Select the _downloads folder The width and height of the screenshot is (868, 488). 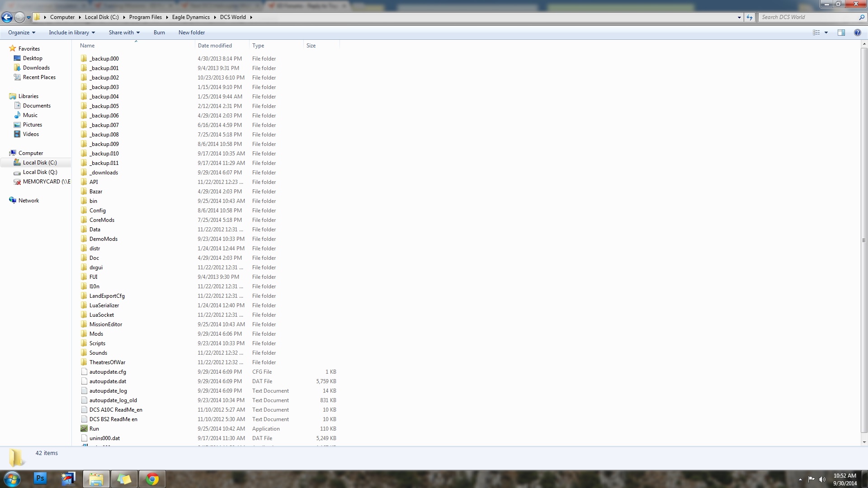[x=104, y=173]
